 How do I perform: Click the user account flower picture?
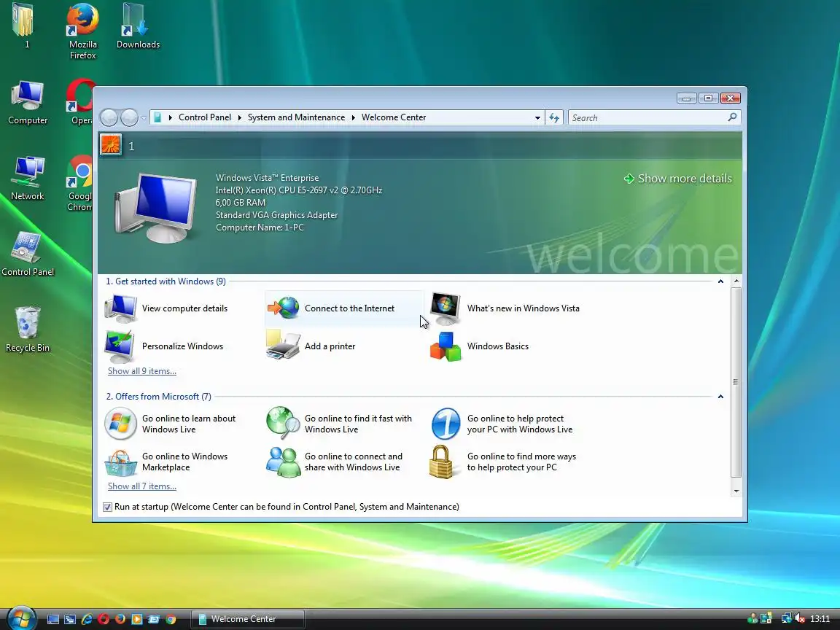(x=111, y=145)
